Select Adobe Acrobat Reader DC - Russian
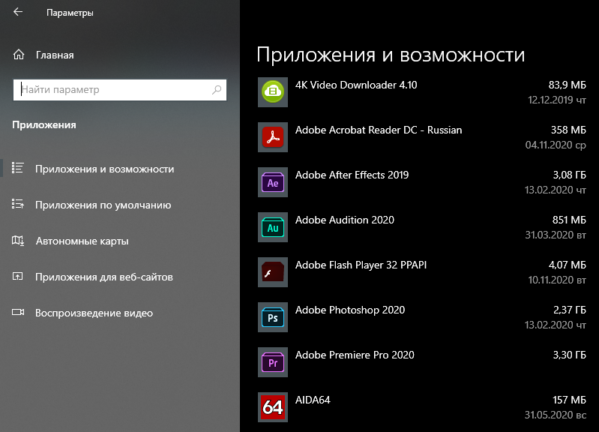 tap(379, 130)
